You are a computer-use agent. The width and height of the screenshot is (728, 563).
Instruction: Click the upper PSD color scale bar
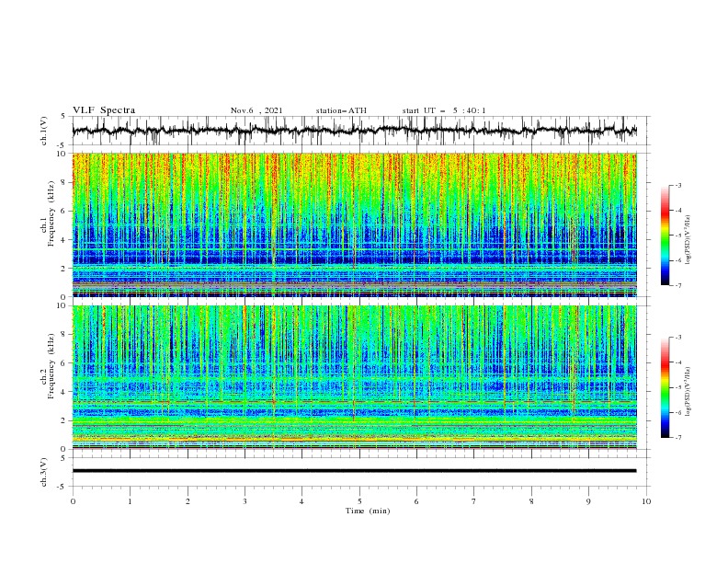point(665,236)
